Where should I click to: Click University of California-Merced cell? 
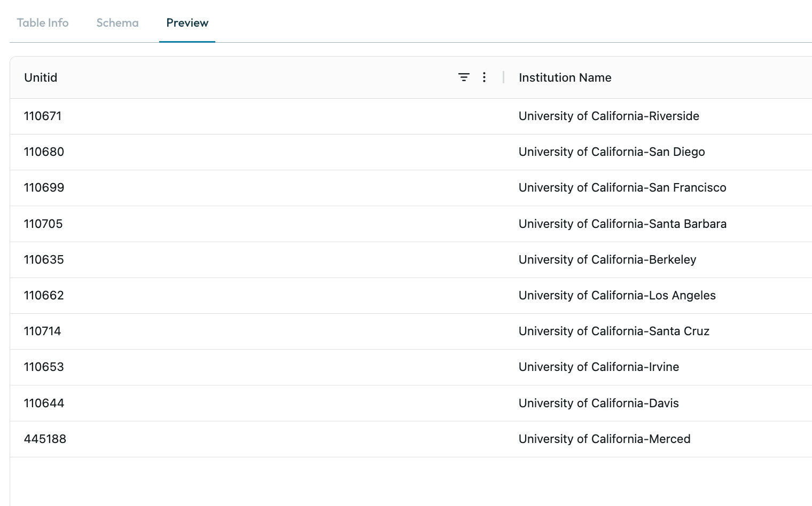click(x=658, y=439)
